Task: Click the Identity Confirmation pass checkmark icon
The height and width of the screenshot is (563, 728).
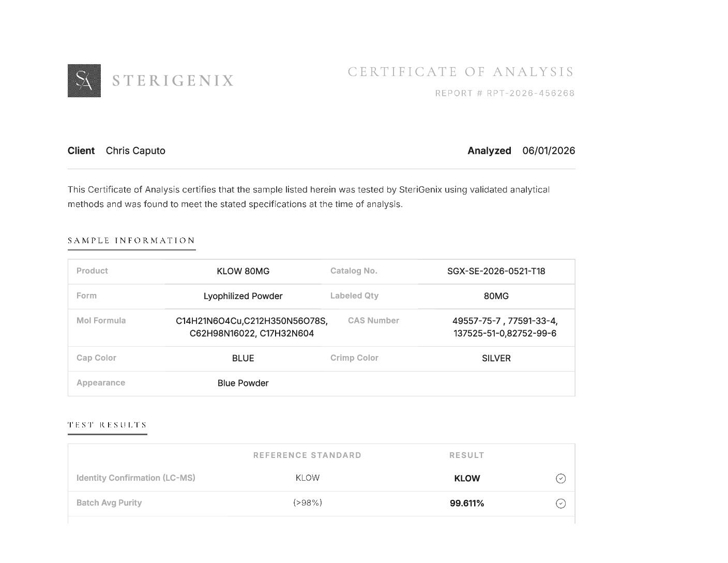Action: 560,479
